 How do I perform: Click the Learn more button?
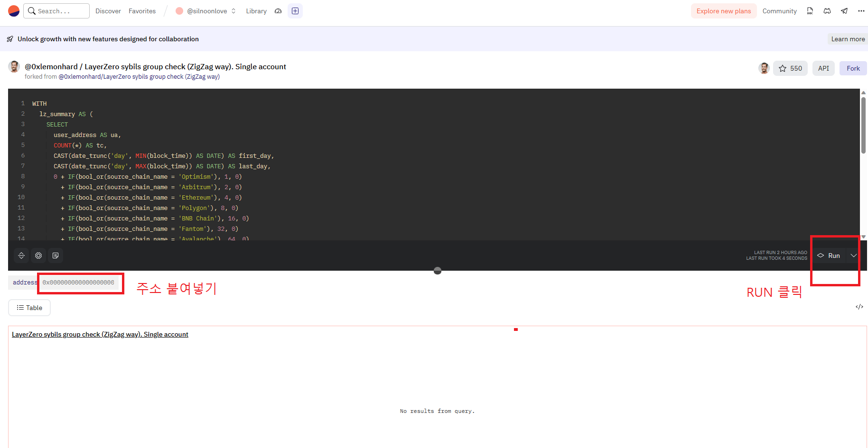pos(848,39)
